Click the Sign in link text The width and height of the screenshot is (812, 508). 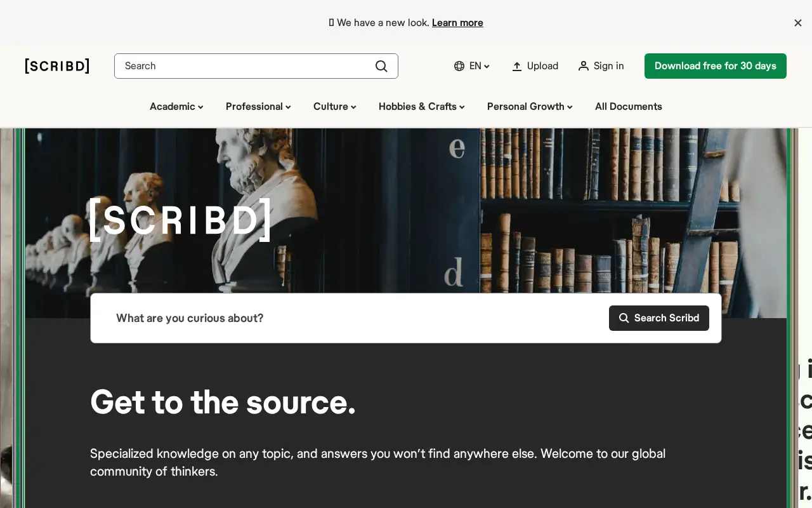(x=609, y=66)
